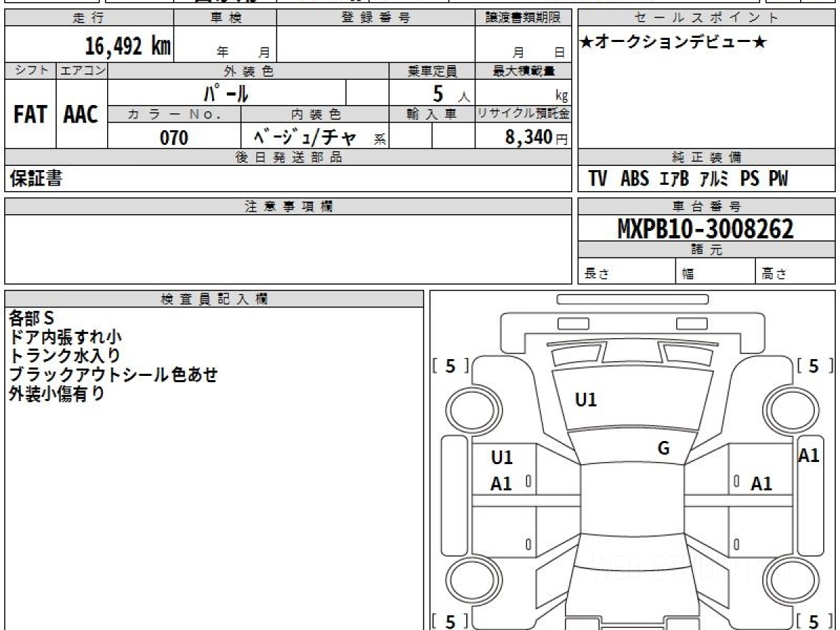This screenshot has width=840, height=630.
Task: Select the 譲渡書類期限 header
Action: coord(523,18)
